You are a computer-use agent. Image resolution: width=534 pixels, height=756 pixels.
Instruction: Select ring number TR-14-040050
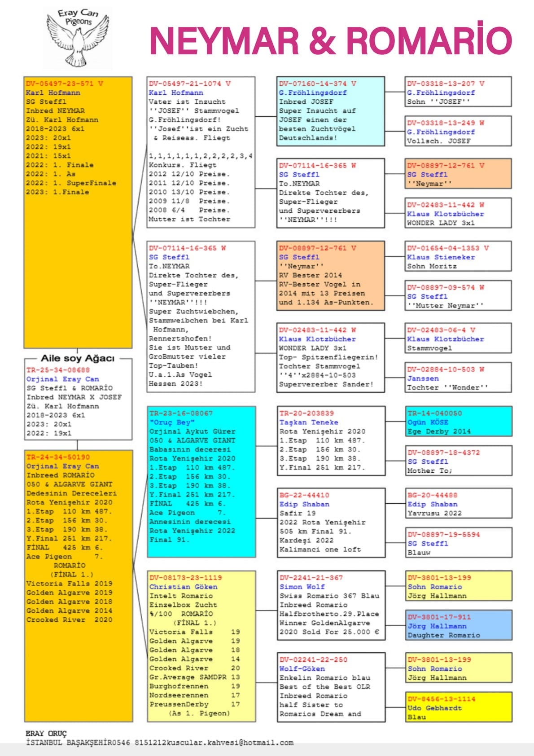coord(434,413)
